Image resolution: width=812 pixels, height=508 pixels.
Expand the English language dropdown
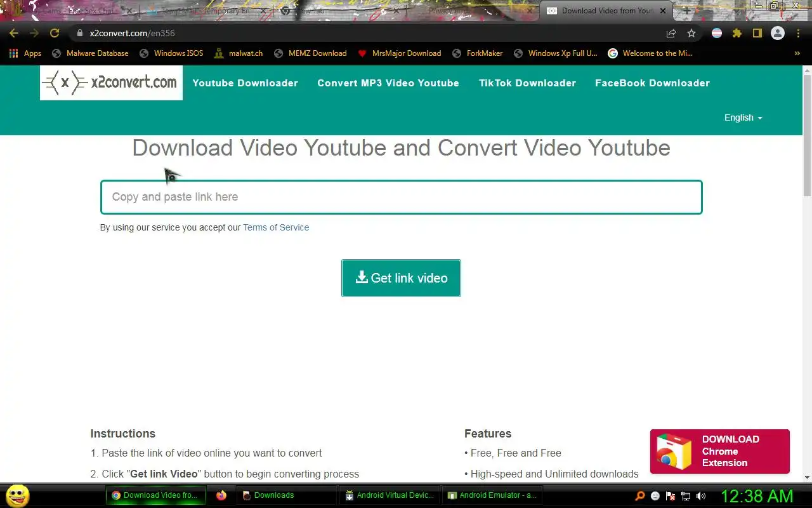click(x=743, y=117)
